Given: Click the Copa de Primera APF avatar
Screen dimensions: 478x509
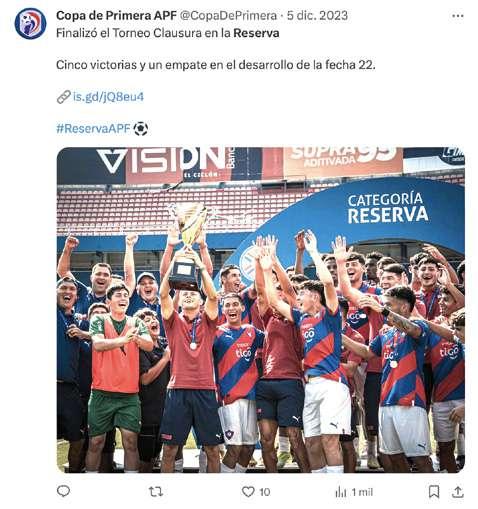Looking at the screenshot, I should 30,24.
